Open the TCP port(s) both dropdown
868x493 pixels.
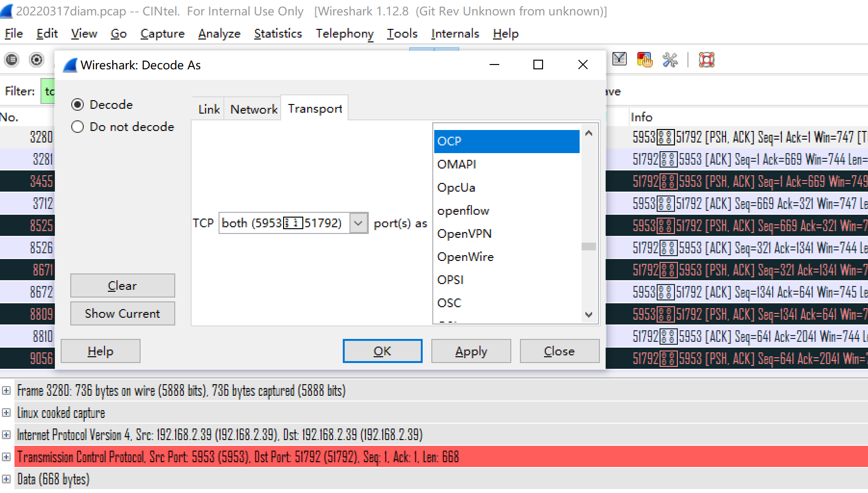(358, 223)
